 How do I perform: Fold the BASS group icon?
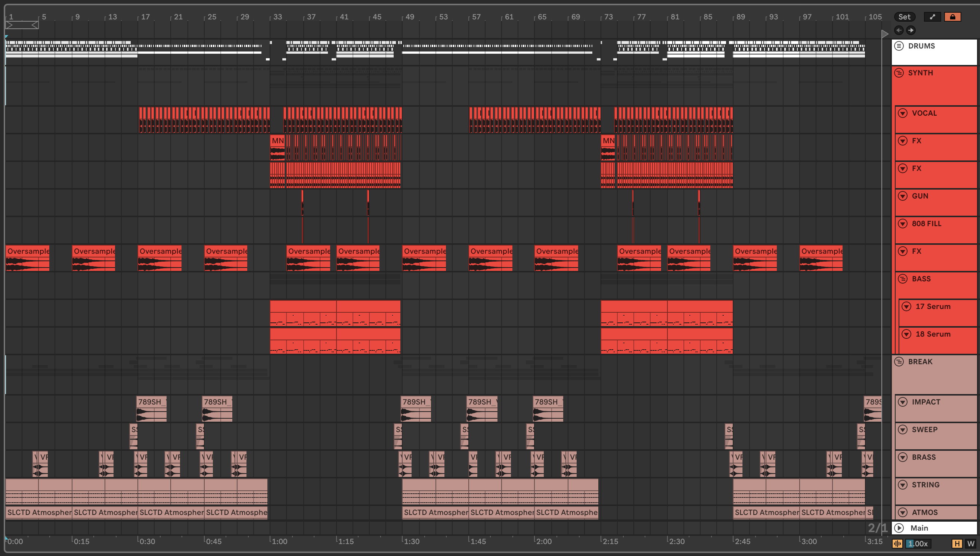click(x=903, y=279)
